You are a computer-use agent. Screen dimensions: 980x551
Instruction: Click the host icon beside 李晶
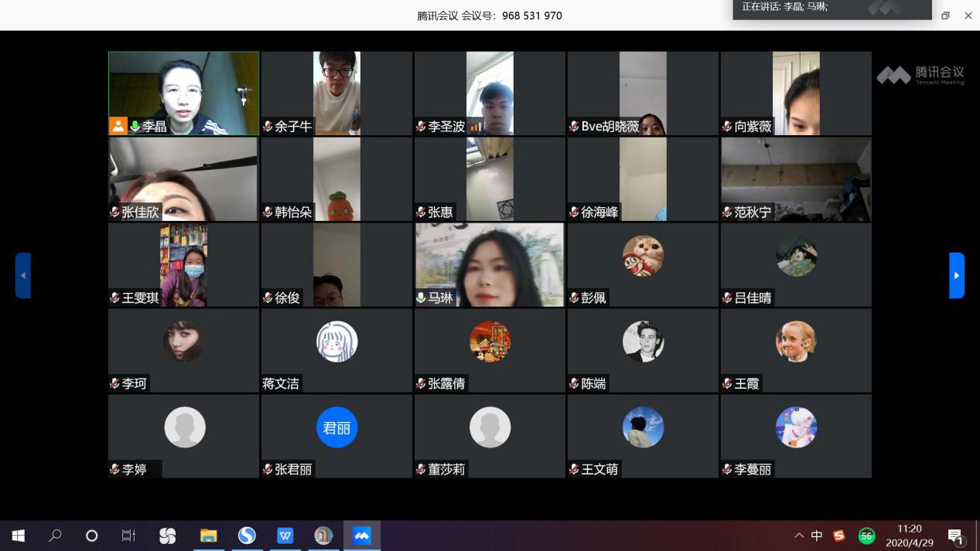point(118,126)
